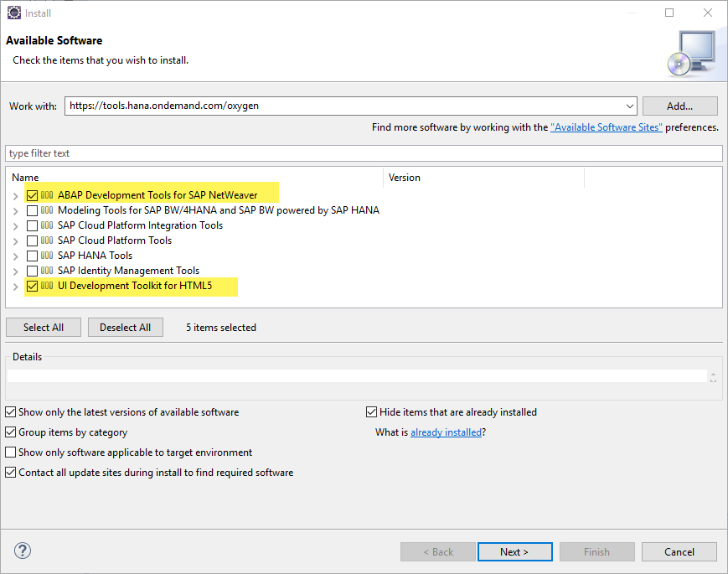Image resolution: width=728 pixels, height=574 pixels.
Task: Check SAP Cloud Platform Integration Tools
Action: [32, 225]
